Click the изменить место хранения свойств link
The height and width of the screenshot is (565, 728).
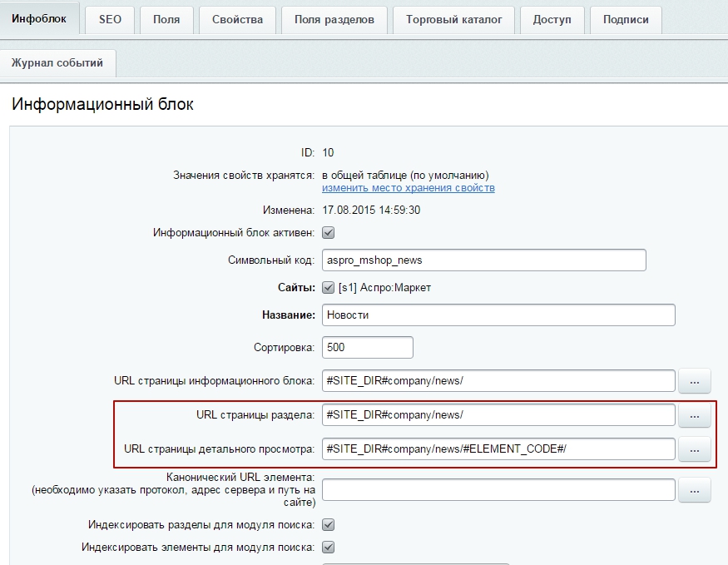(x=409, y=188)
